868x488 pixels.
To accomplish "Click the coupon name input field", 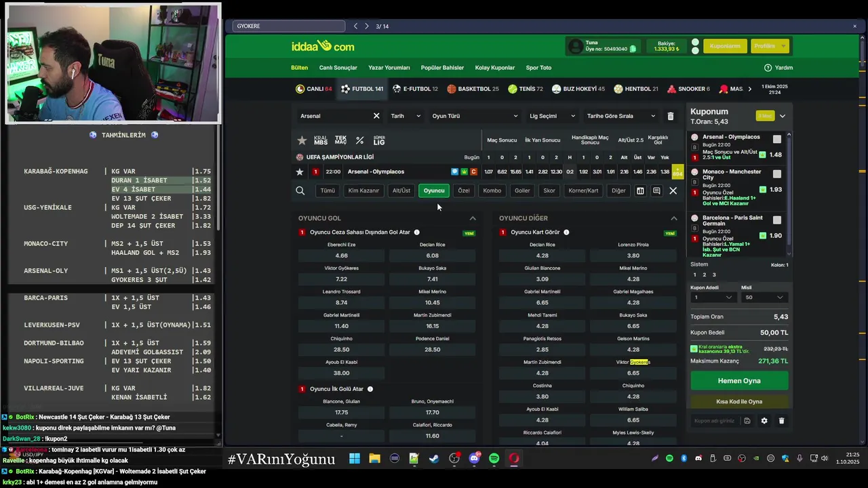I will 715,421.
